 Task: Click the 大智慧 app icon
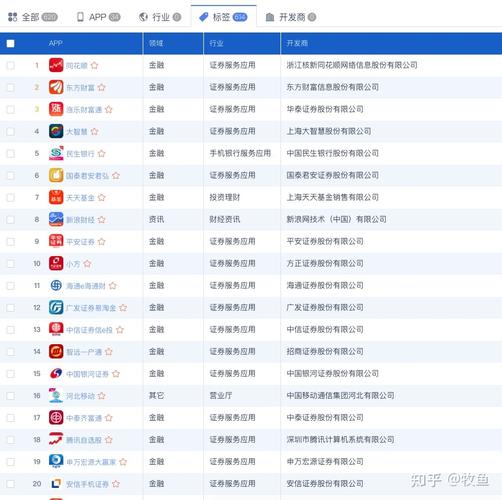tap(56, 131)
